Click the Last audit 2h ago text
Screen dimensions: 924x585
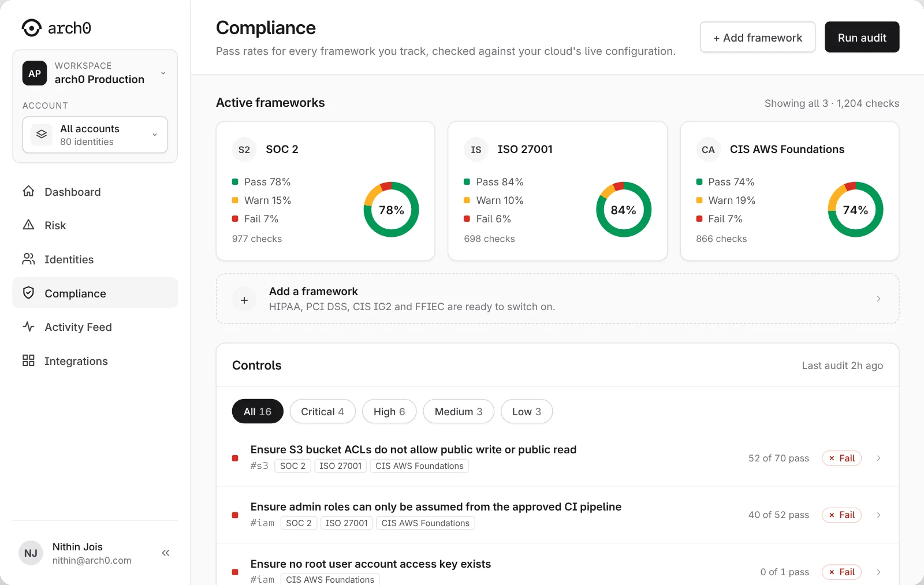click(x=842, y=365)
